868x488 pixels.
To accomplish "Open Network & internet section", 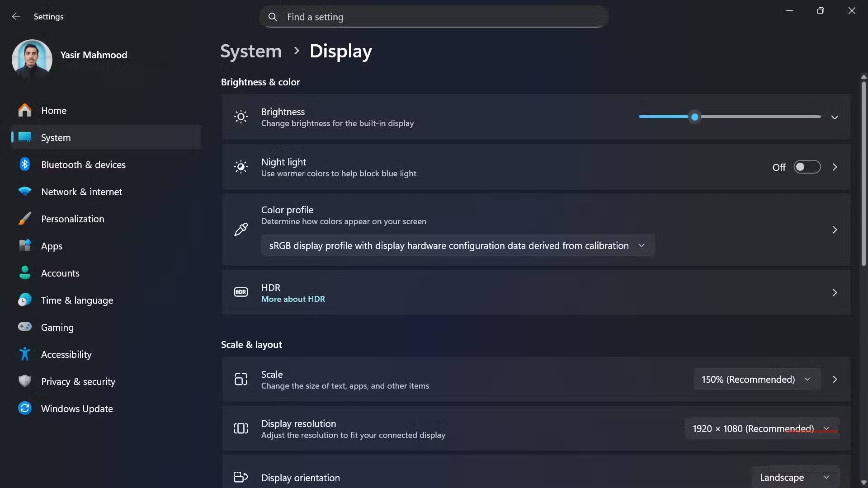I will (x=82, y=192).
